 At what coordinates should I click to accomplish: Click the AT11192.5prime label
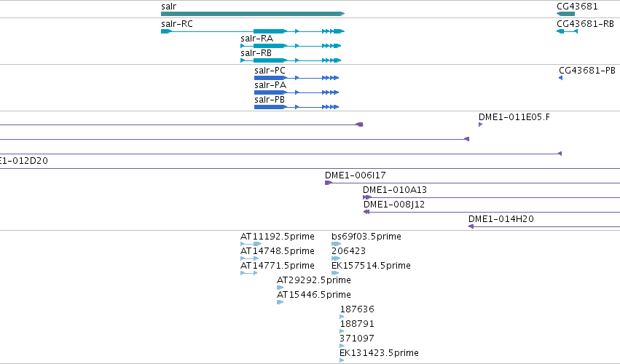point(278,237)
